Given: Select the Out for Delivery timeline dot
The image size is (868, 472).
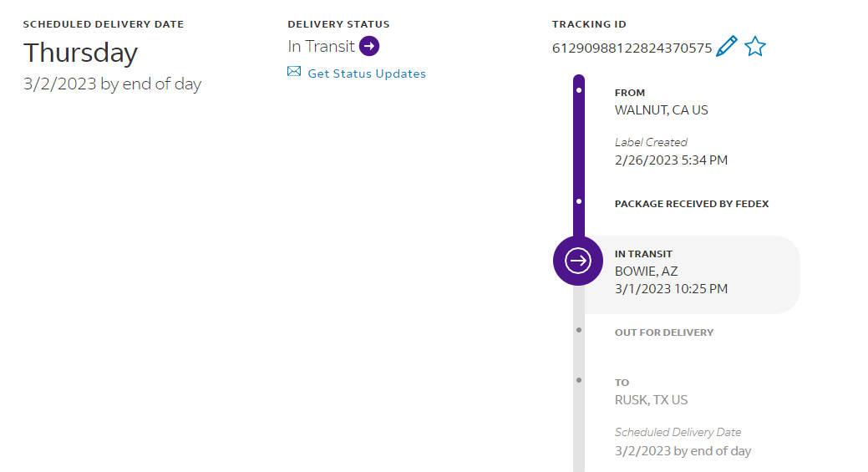Looking at the screenshot, I should pos(579,330).
